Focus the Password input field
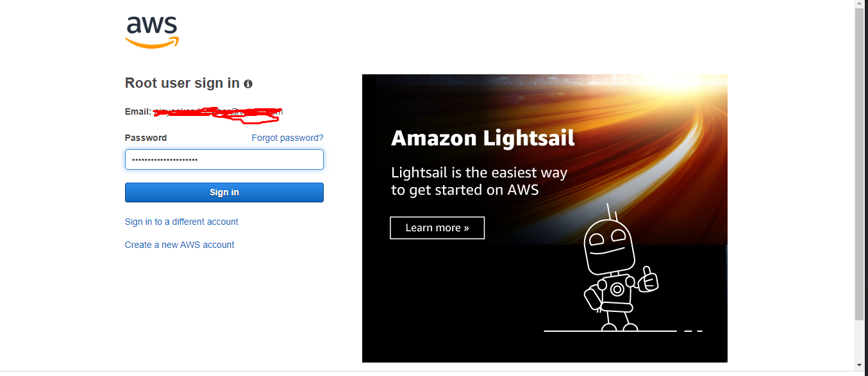The image size is (868, 376). tap(224, 159)
